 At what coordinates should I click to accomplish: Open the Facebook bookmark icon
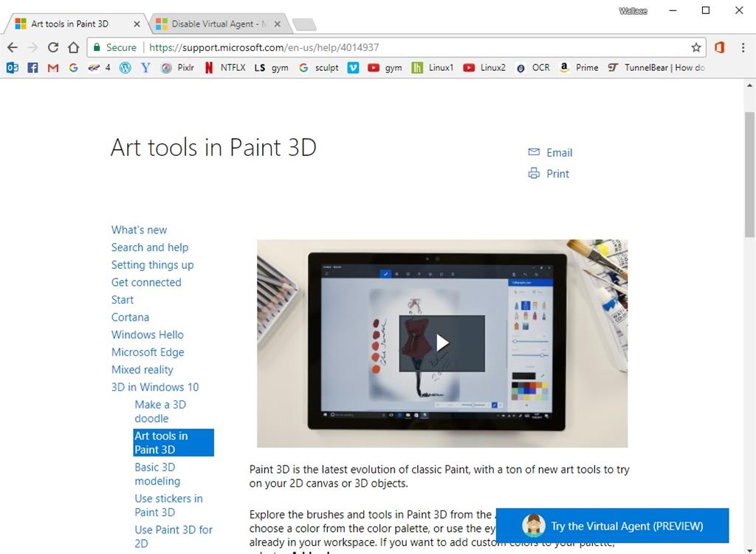point(32,67)
